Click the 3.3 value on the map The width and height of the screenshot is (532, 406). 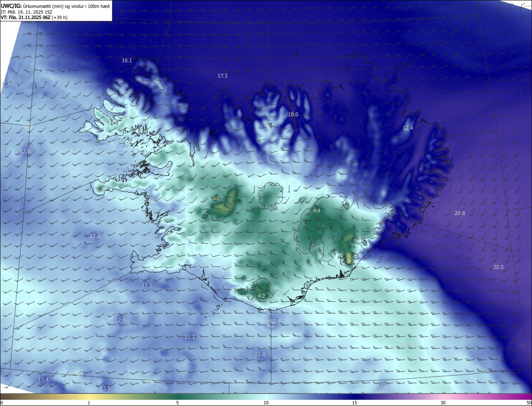click(216, 198)
